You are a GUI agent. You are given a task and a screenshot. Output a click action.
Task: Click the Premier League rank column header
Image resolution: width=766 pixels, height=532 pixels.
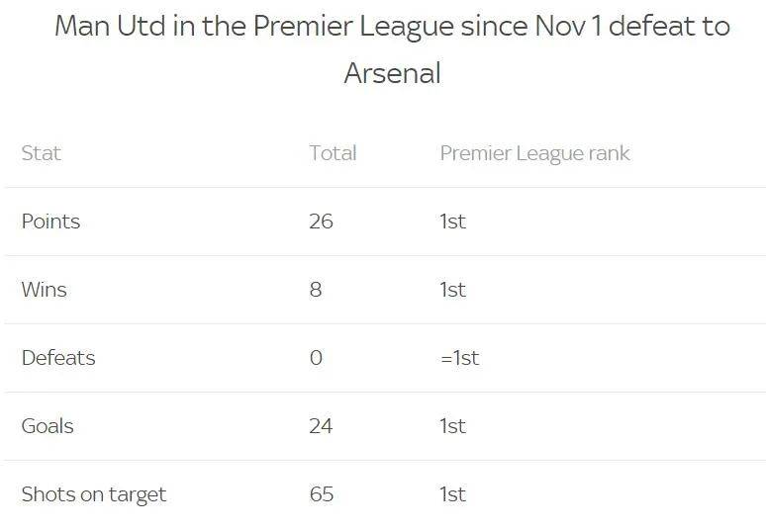[x=534, y=153]
